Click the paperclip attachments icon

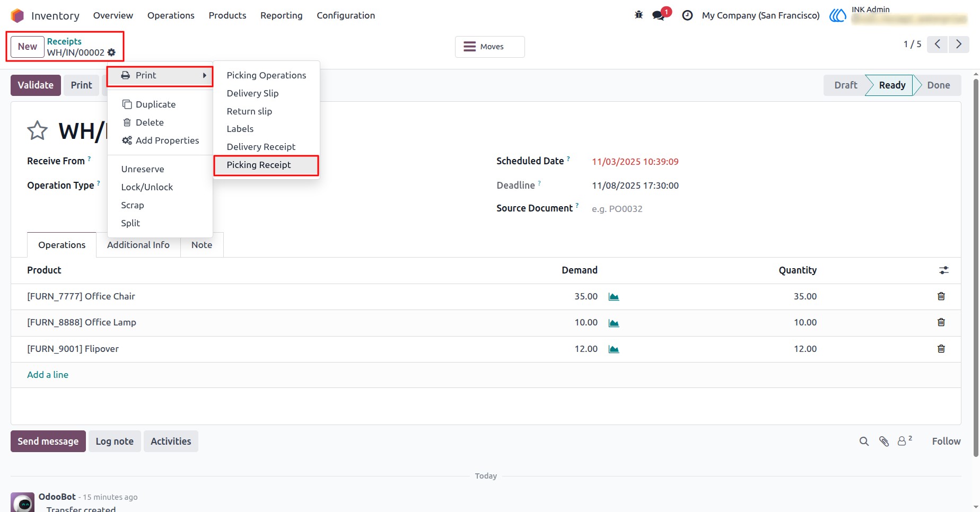pyautogui.click(x=884, y=442)
